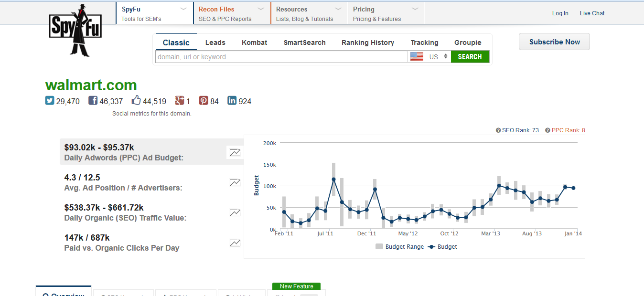Click the Subscribe Now button
The width and height of the screenshot is (644, 296).
coord(554,42)
